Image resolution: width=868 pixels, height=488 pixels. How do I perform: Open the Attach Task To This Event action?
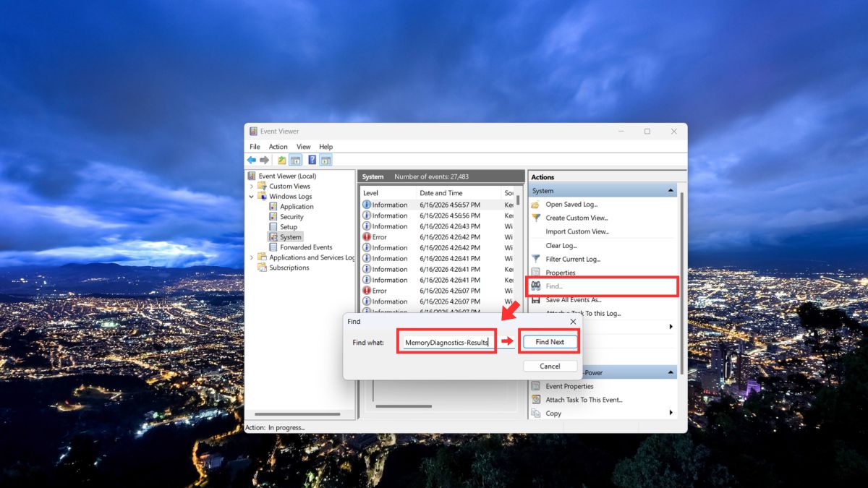[x=584, y=400]
